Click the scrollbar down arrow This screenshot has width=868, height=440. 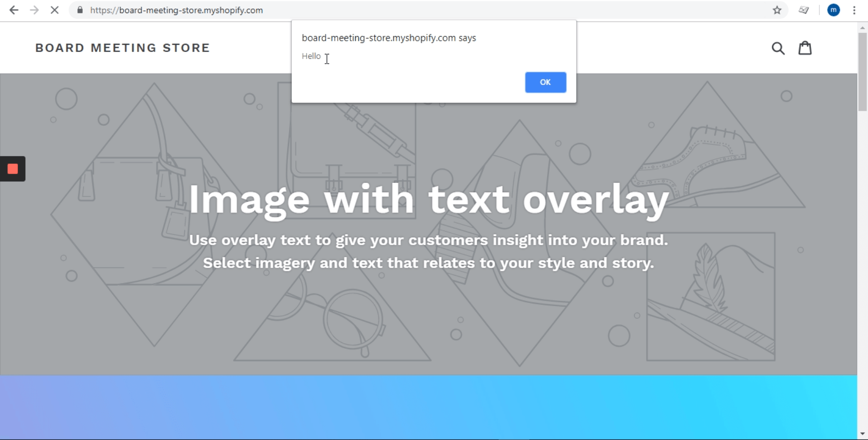coord(862,434)
